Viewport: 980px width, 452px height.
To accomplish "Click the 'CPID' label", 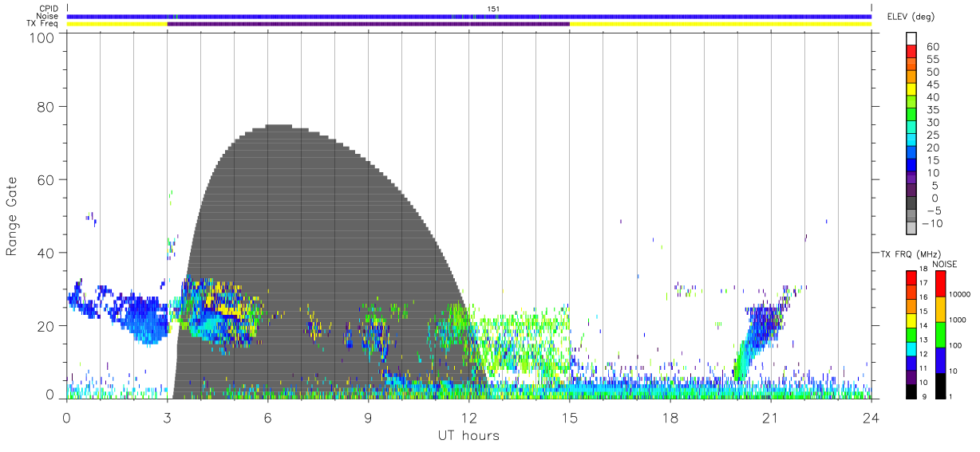I will pyautogui.click(x=49, y=9).
